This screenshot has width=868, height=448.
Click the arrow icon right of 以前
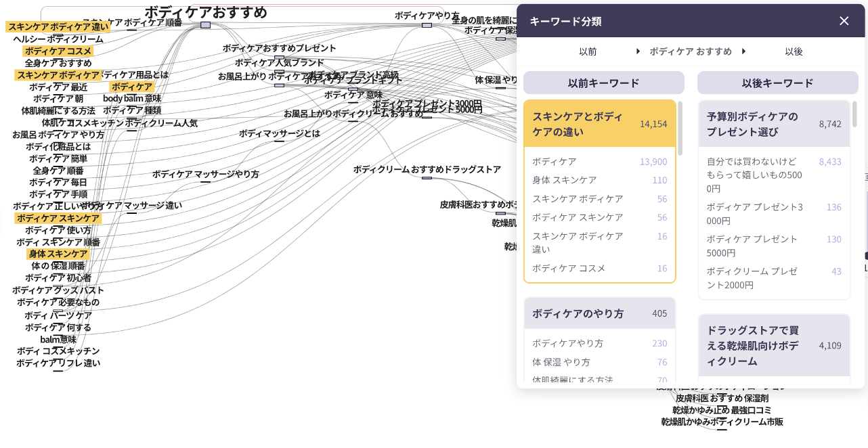pyautogui.click(x=638, y=51)
